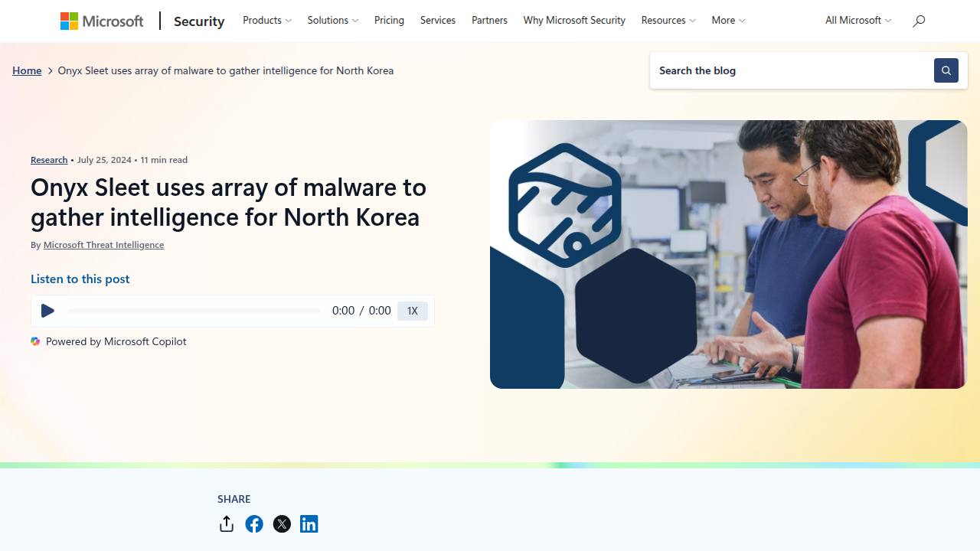Go to the Security home link

[x=199, y=21]
